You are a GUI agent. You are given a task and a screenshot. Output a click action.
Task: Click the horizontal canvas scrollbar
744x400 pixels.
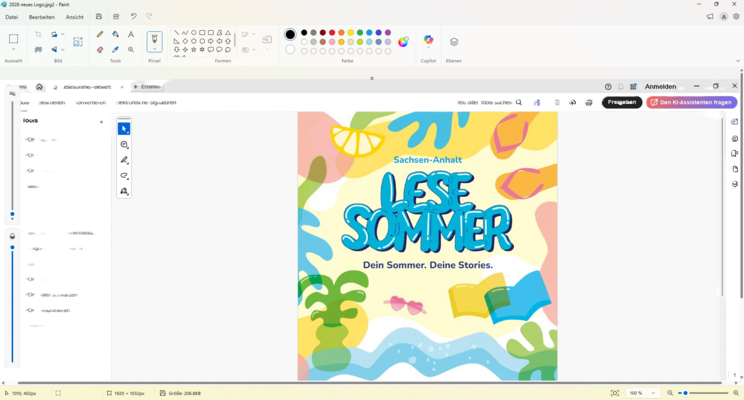[x=370, y=382]
